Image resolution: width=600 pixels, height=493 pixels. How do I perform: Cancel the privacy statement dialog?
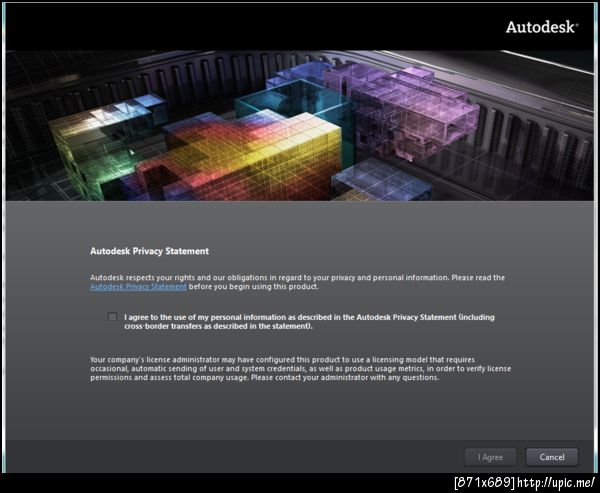pos(552,457)
